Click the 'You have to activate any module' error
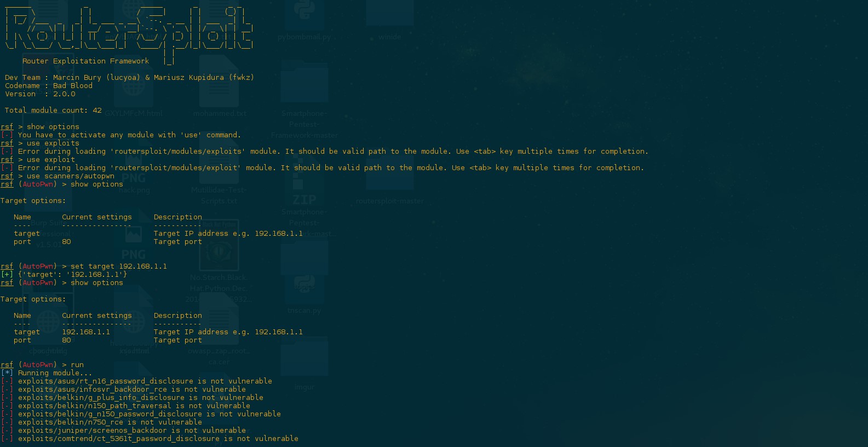This screenshot has height=447, width=868. click(x=121, y=135)
